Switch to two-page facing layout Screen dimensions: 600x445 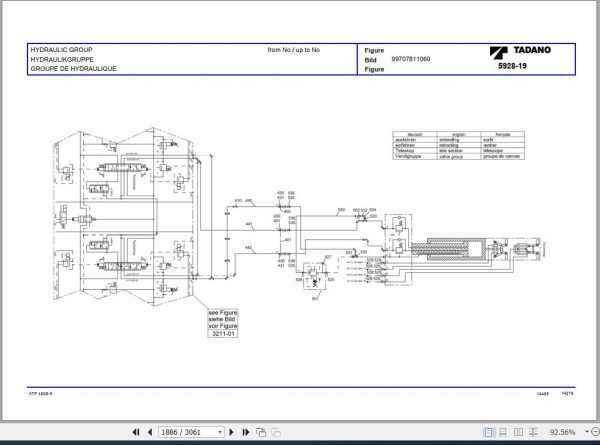[x=518, y=432]
